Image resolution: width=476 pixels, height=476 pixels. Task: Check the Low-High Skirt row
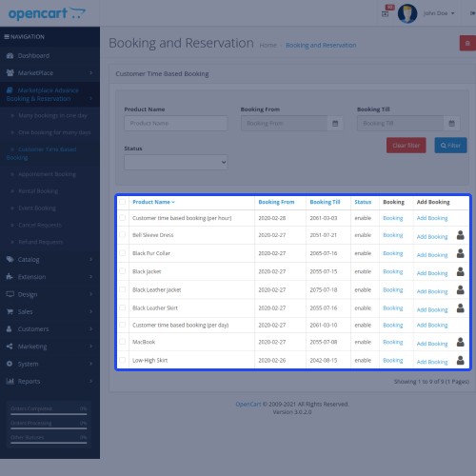coord(123,360)
